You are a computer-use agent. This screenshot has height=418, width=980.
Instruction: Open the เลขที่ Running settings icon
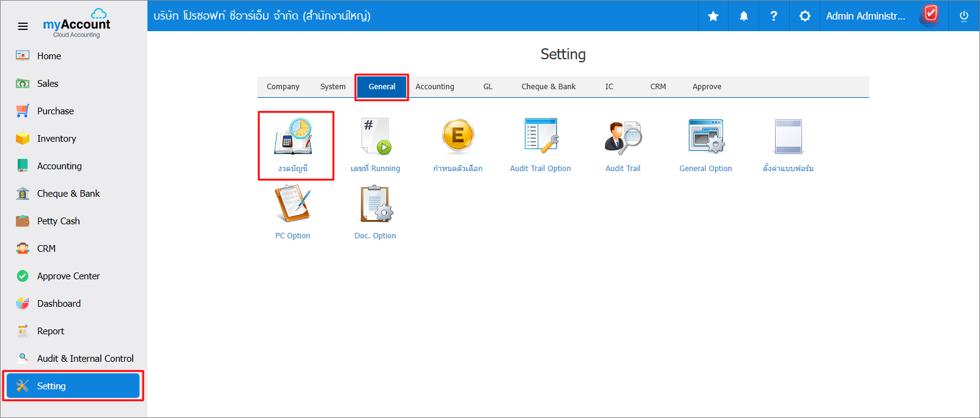[x=376, y=137]
